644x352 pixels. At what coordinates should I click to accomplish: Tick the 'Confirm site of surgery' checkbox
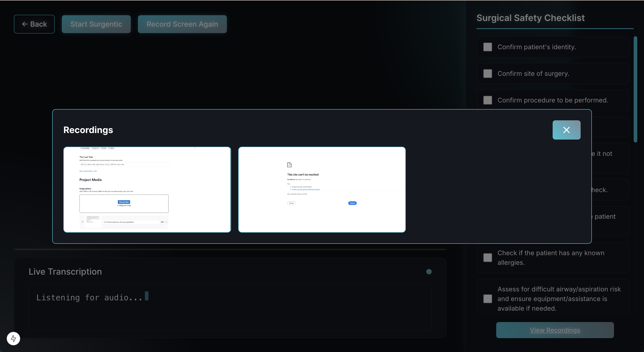[487, 74]
